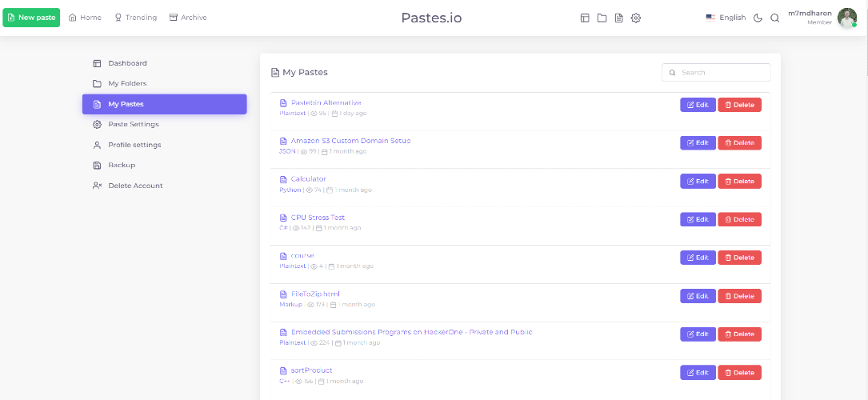Open My Folders in the sidebar

(x=165, y=83)
